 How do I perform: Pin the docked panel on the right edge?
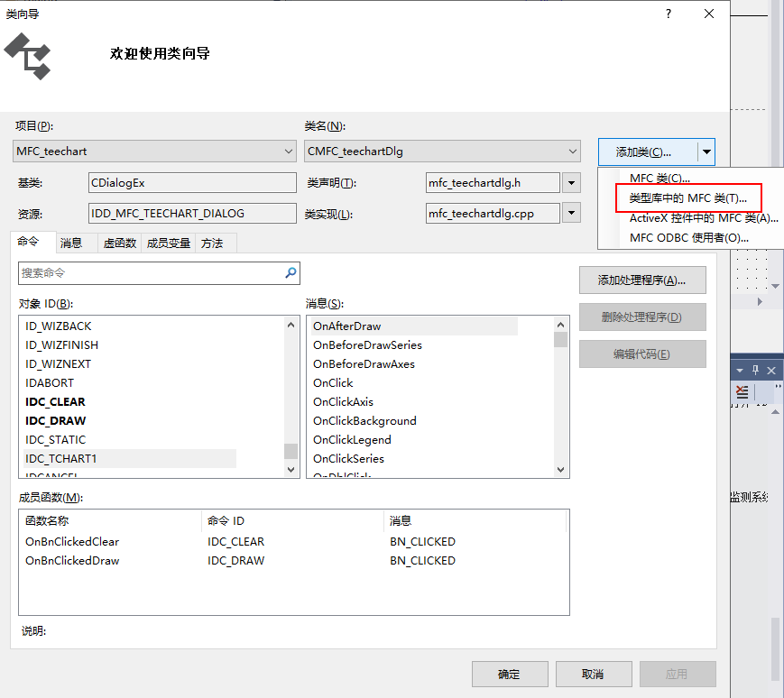pyautogui.click(x=755, y=370)
